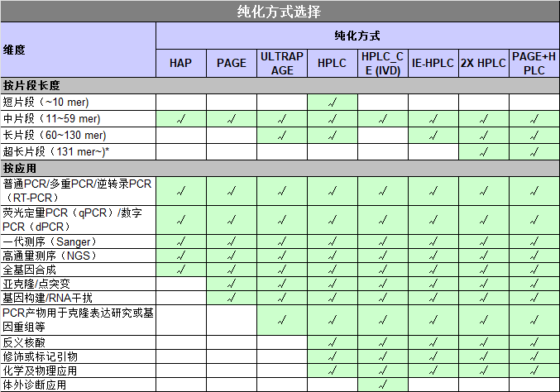Click HPLC_CE checkmark in 体外诊断应用 row
This screenshot has height=392, width=560.
tap(382, 385)
